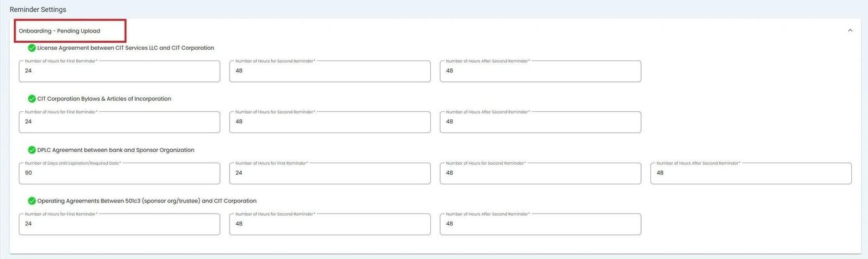Click the Reminder Settings heading
Image resolution: width=868 pixels, height=259 pixels.
pos(38,10)
